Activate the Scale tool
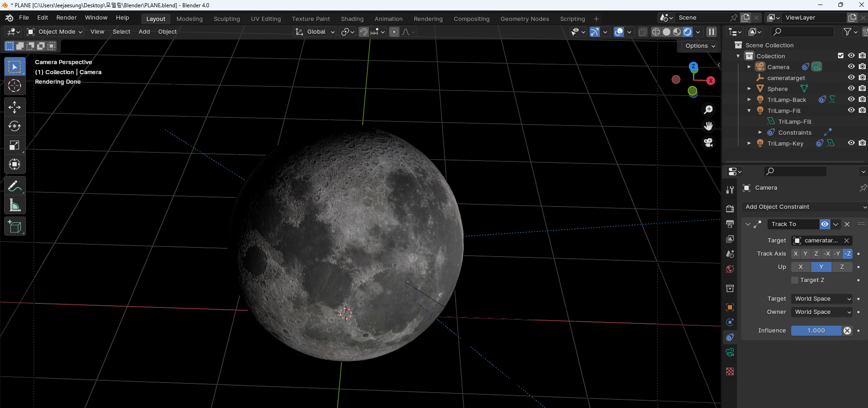 [x=15, y=146]
